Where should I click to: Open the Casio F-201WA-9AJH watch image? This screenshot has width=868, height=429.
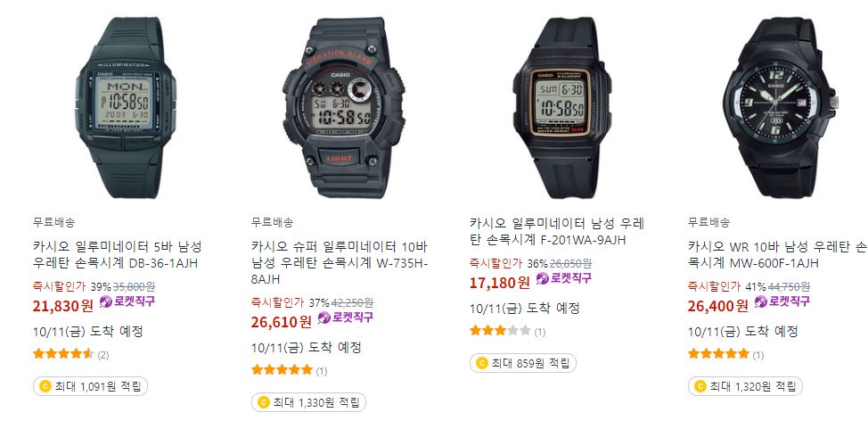coord(561,108)
